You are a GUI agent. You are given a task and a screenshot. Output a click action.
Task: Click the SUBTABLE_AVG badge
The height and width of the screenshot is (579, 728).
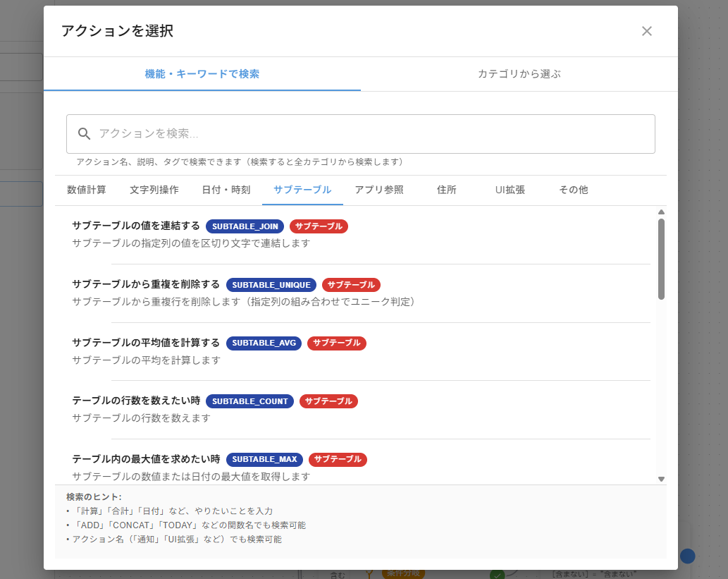pyautogui.click(x=263, y=343)
